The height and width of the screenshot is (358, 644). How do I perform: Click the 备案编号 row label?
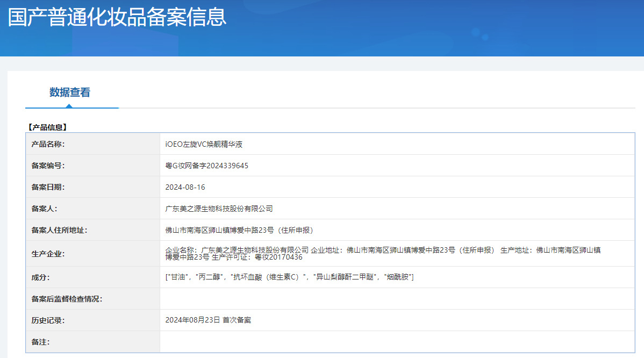click(x=48, y=166)
